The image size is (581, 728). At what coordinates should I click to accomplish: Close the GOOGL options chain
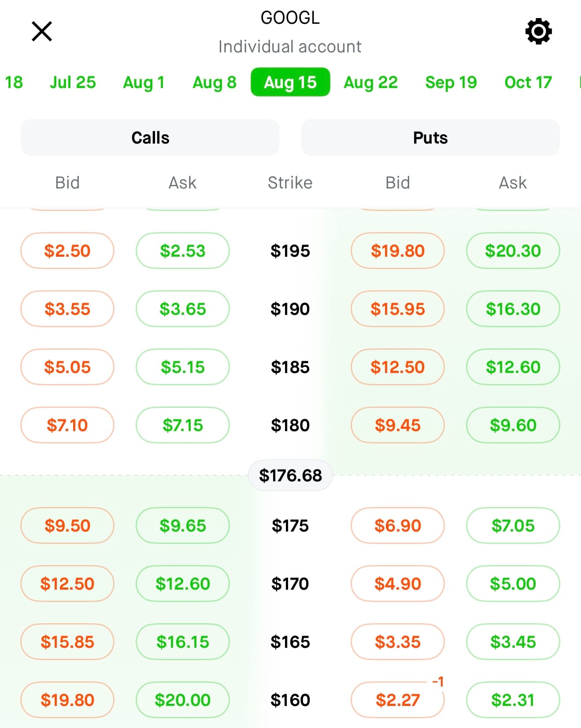point(42,31)
